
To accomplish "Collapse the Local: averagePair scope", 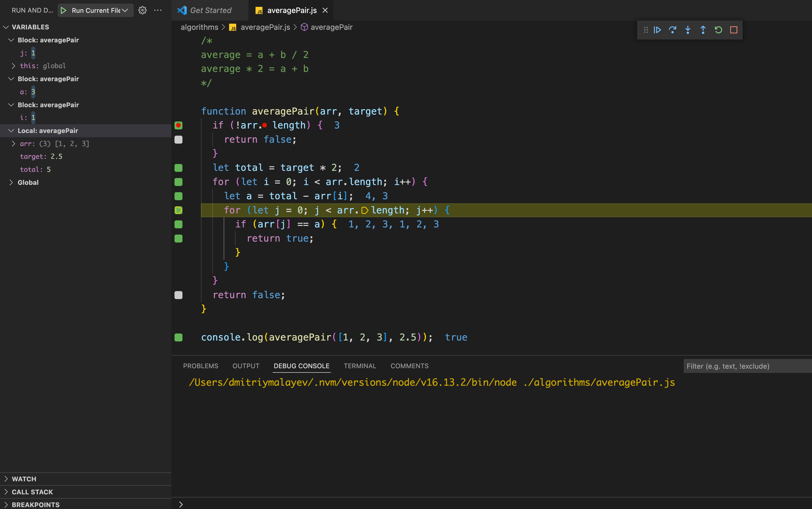I will 11,131.
